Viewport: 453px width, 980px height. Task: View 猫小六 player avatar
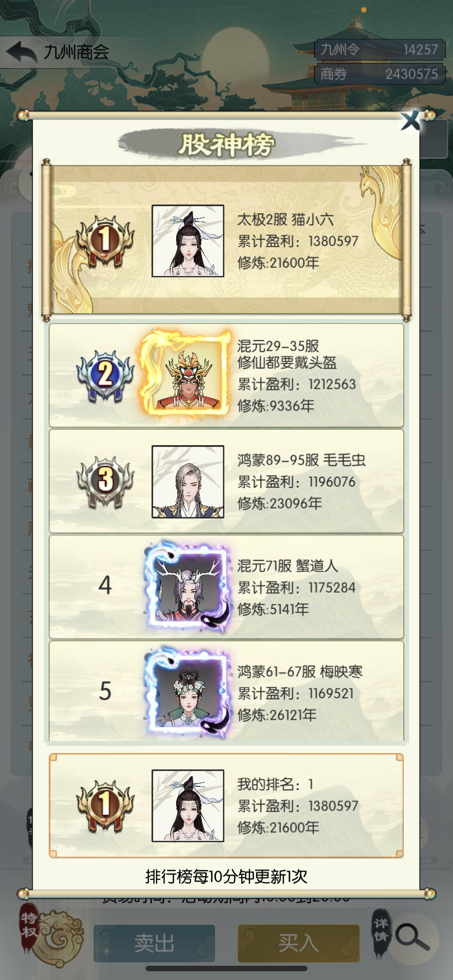pos(188,241)
